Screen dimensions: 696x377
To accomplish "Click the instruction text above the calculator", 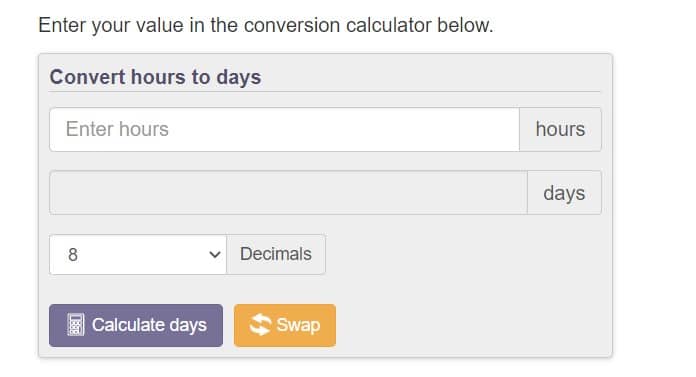I will pyautogui.click(x=266, y=25).
